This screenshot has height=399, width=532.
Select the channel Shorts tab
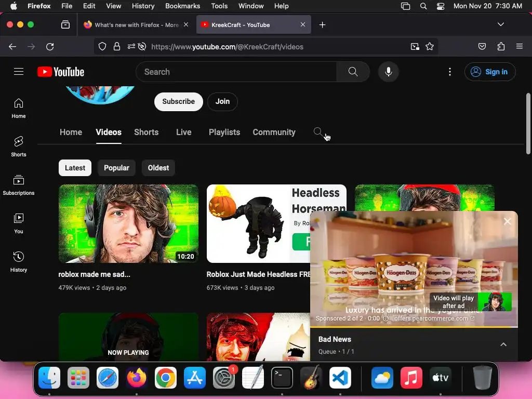pyautogui.click(x=146, y=132)
